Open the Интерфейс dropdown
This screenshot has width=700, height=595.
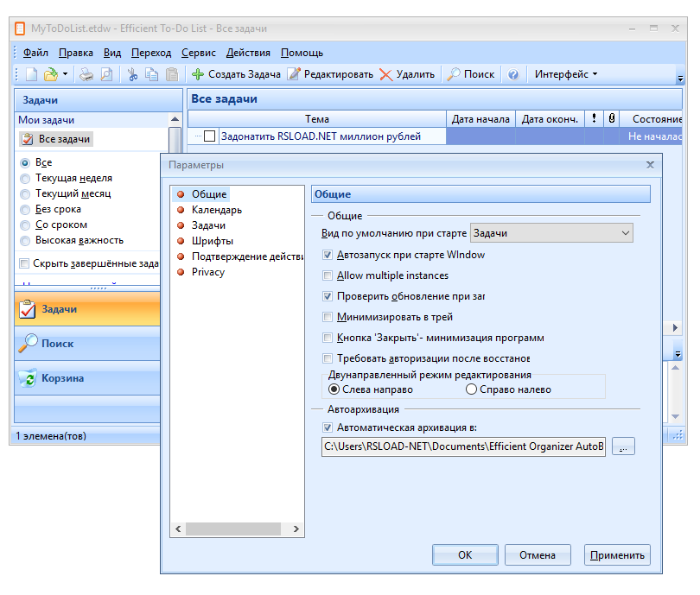[x=566, y=74]
